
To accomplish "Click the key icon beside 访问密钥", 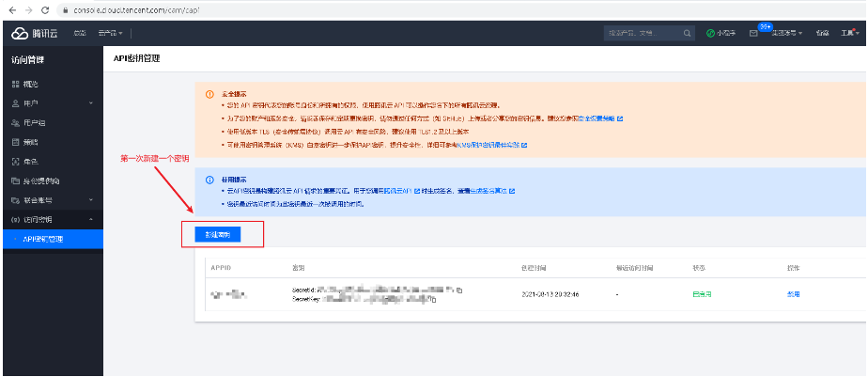I will pos(15,220).
